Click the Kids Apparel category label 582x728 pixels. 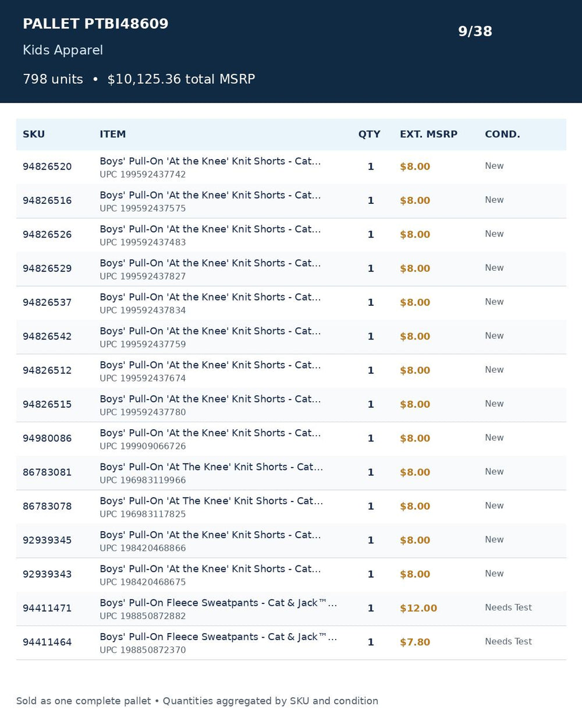[63, 50]
